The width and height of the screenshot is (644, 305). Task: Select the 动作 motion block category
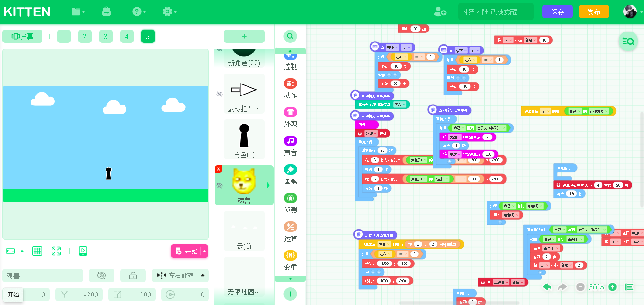pos(290,88)
